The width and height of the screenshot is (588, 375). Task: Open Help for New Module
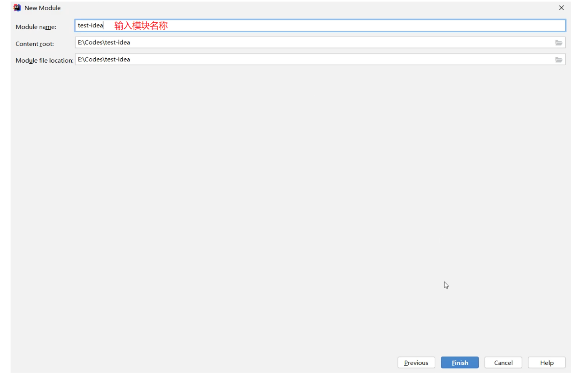(546, 362)
